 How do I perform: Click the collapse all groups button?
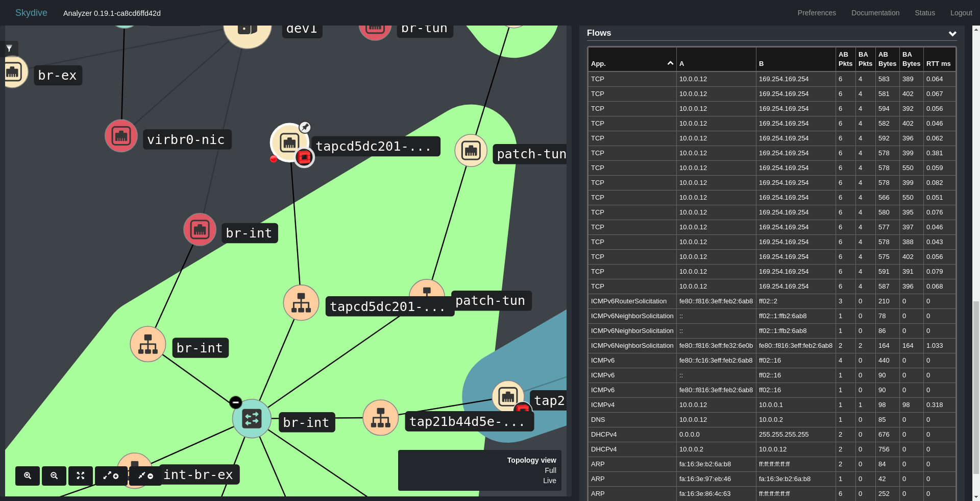(x=145, y=475)
